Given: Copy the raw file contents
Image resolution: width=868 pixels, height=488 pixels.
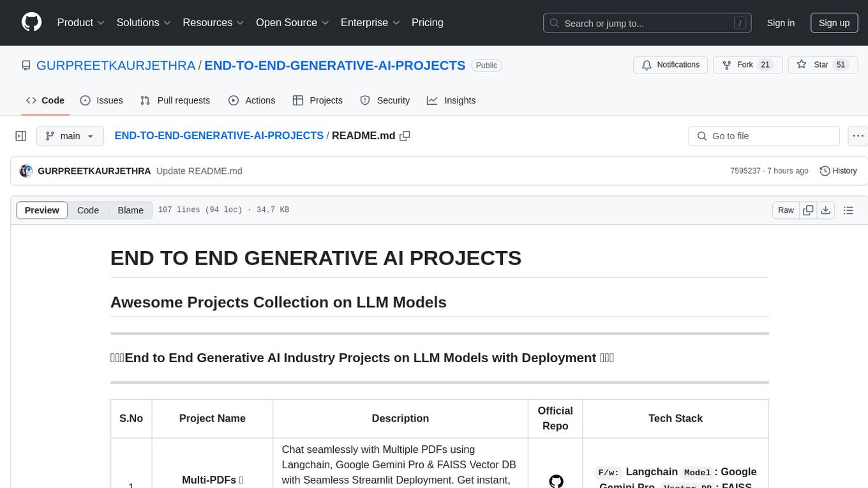Looking at the screenshot, I should coord(808,210).
